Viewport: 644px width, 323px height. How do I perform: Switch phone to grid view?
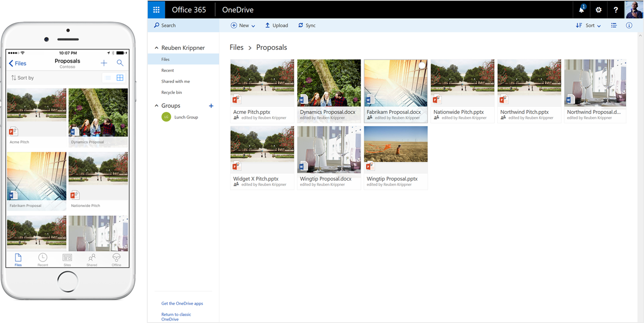coord(120,78)
